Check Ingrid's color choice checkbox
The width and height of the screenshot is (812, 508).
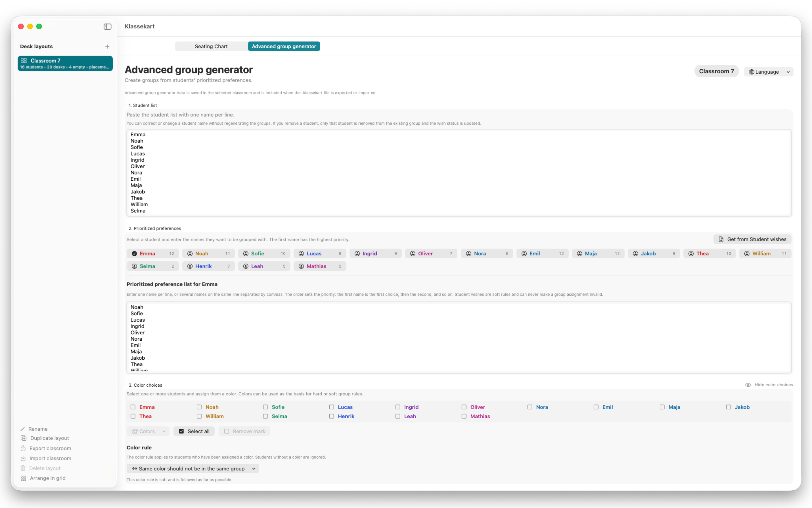(398, 407)
